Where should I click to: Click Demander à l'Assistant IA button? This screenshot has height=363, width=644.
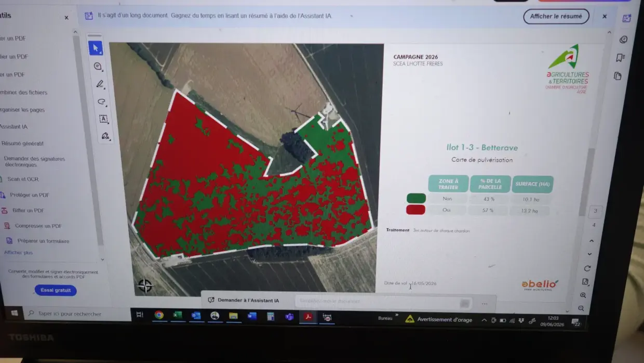click(244, 300)
